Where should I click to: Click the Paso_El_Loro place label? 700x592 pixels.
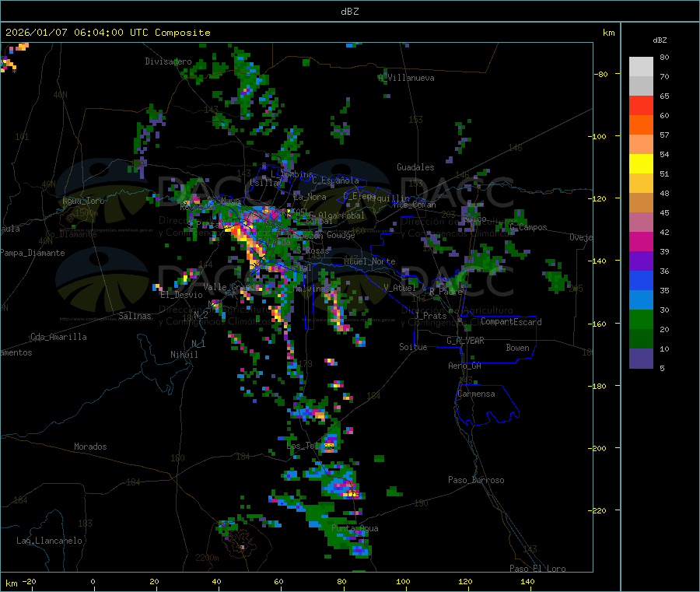pyautogui.click(x=538, y=569)
